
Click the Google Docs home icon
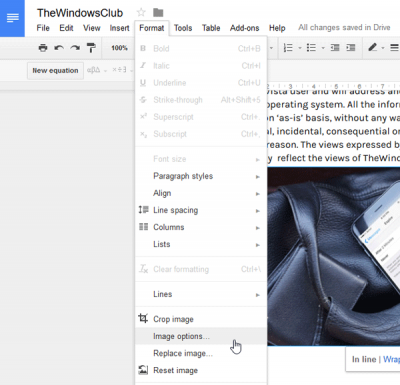[x=12, y=18]
